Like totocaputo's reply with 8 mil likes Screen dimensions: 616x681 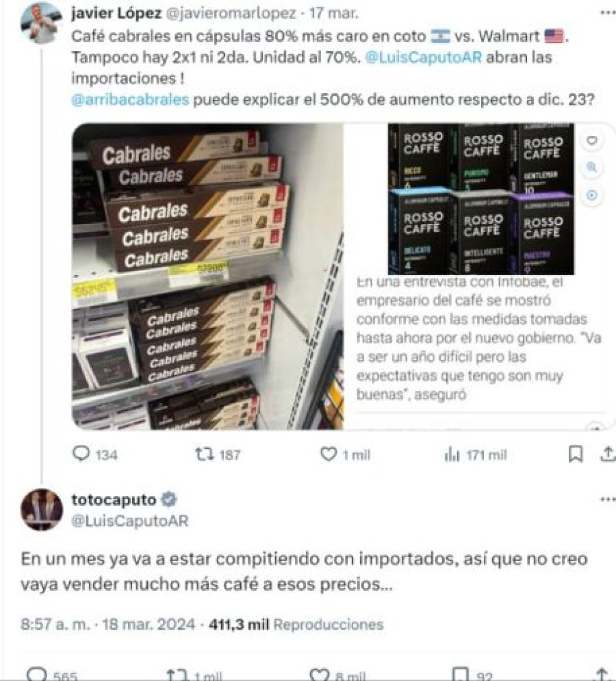319,674
